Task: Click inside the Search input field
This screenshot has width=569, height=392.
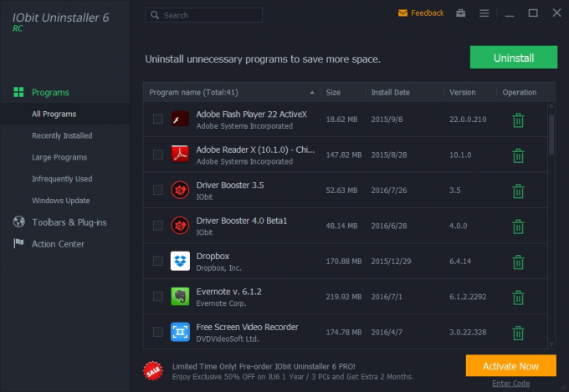Action: [x=203, y=15]
